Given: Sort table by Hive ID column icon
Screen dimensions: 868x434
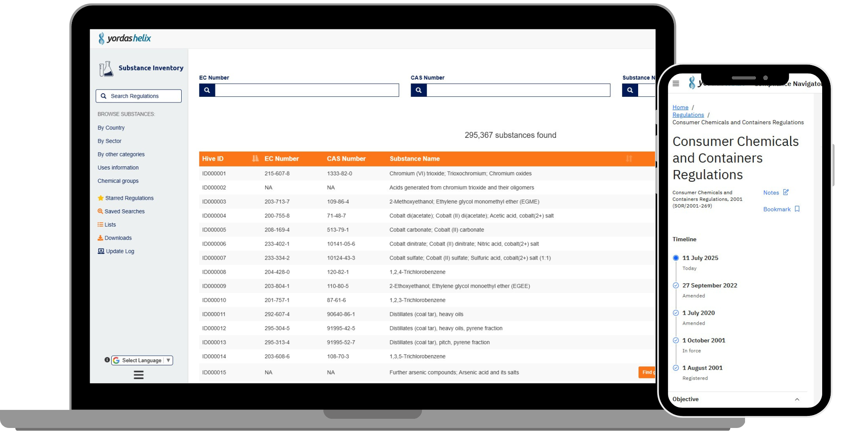Looking at the screenshot, I should coord(255,159).
